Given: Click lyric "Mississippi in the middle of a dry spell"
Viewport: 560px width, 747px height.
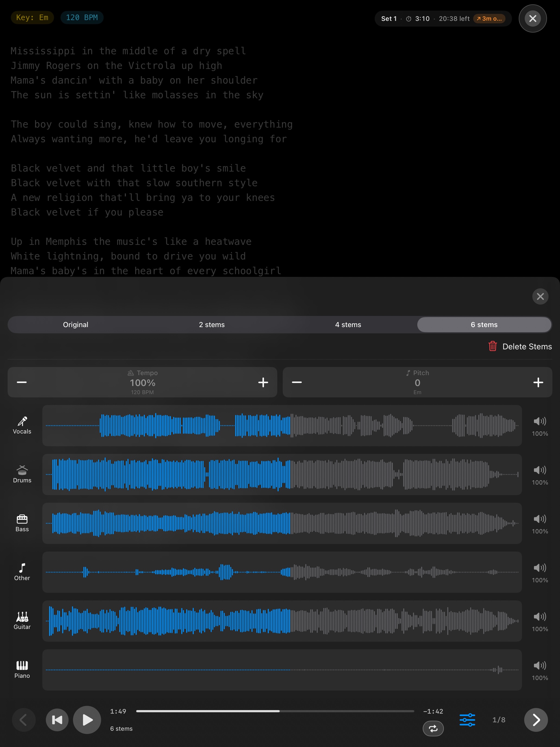Looking at the screenshot, I should (x=128, y=51).
